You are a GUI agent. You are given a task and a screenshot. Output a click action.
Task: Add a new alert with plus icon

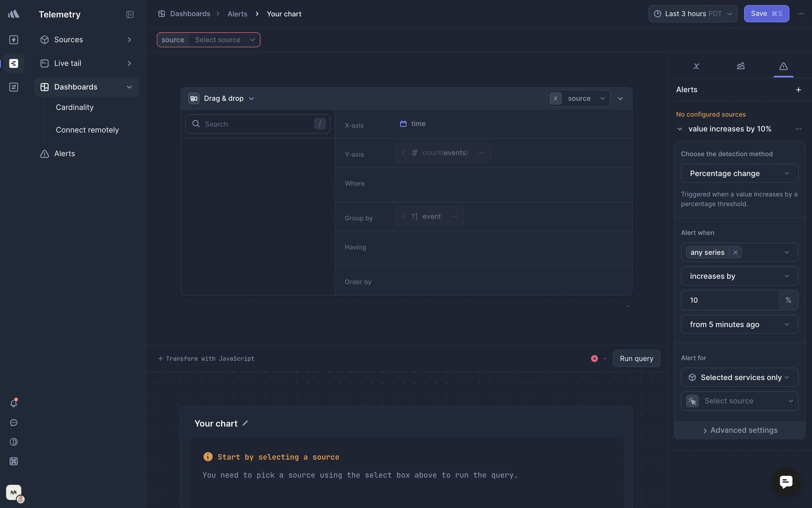tap(798, 90)
